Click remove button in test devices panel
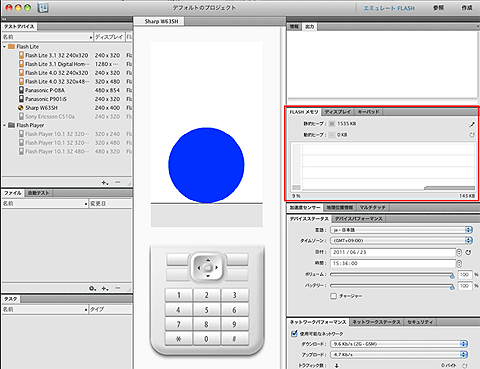480x369 pixels. [x=118, y=182]
